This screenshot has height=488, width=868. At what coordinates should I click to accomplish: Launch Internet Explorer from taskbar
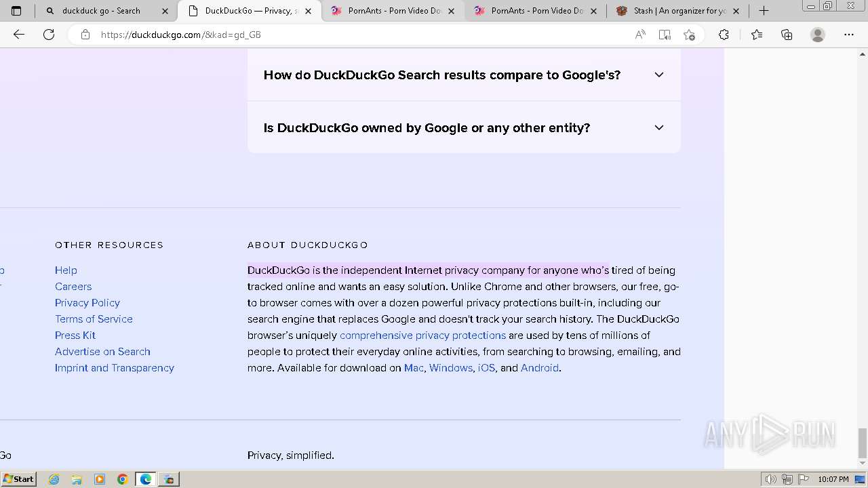54,479
